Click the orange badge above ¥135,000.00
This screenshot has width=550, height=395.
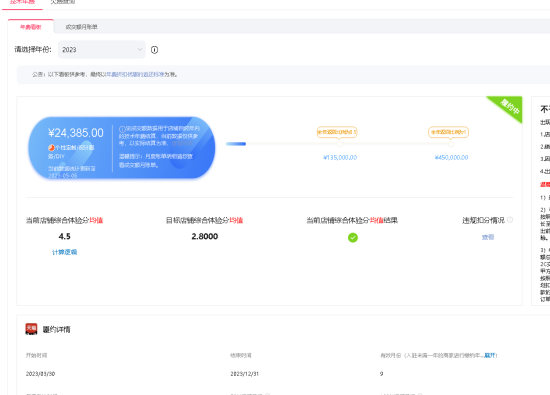(337, 132)
